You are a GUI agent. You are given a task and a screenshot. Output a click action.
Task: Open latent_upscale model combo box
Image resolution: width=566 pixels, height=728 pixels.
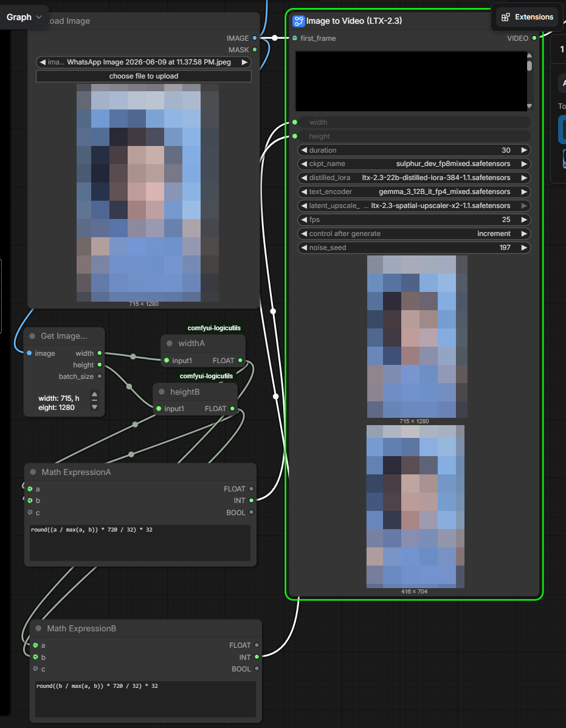(414, 206)
